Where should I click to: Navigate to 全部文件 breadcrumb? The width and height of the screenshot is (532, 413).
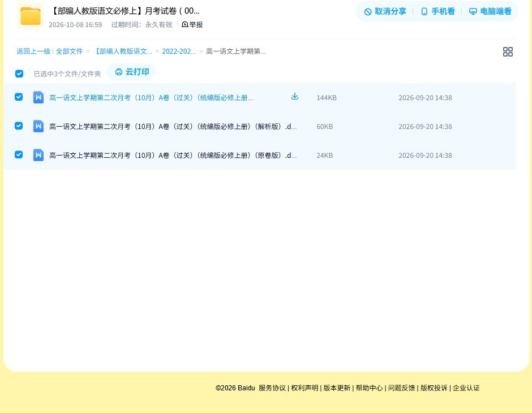69,51
